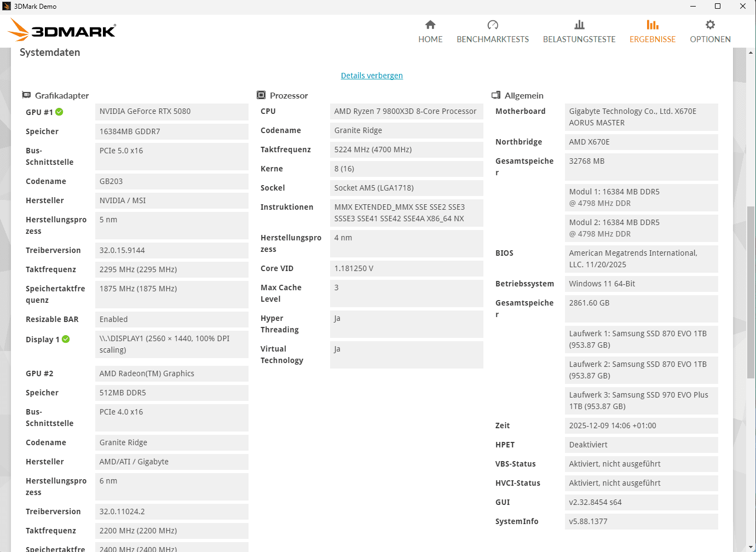Select the ERGEBNISSE tab
The height and width of the screenshot is (552, 756).
pos(653,32)
